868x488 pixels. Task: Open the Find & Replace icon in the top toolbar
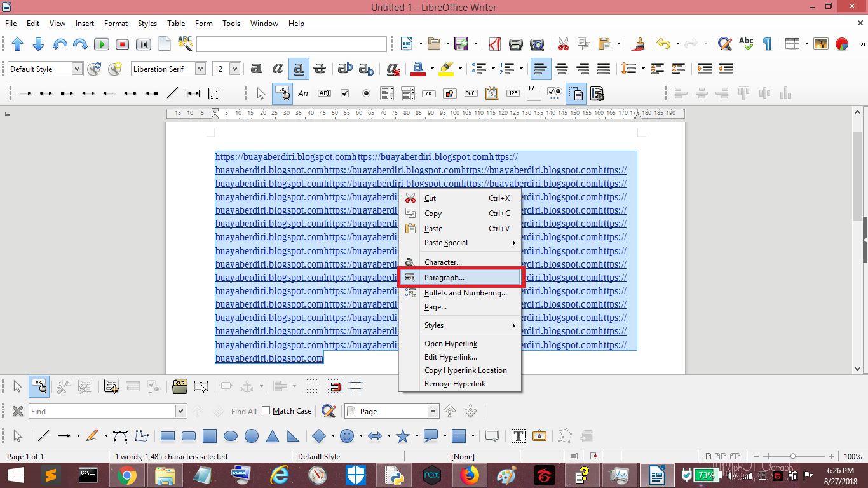click(724, 44)
